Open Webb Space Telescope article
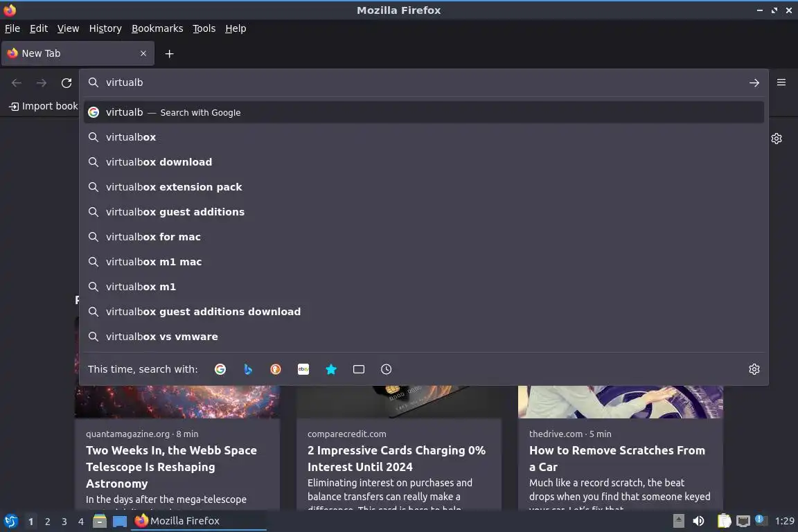This screenshot has width=798, height=532. [171, 467]
